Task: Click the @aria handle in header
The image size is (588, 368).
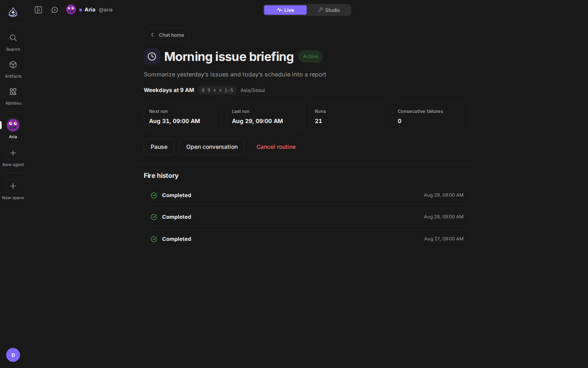Action: tap(106, 10)
